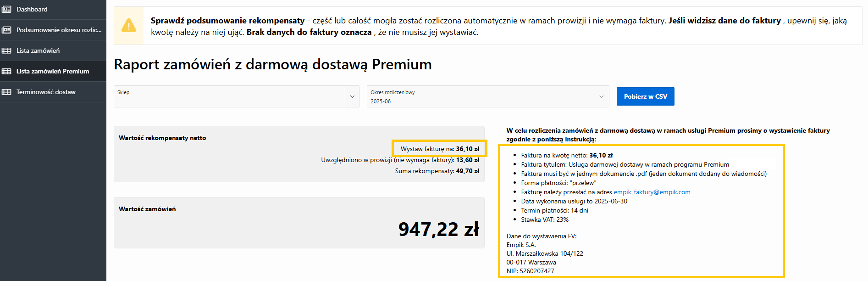Click the 947,22 zł order value
868x281 pixels.
click(438, 229)
